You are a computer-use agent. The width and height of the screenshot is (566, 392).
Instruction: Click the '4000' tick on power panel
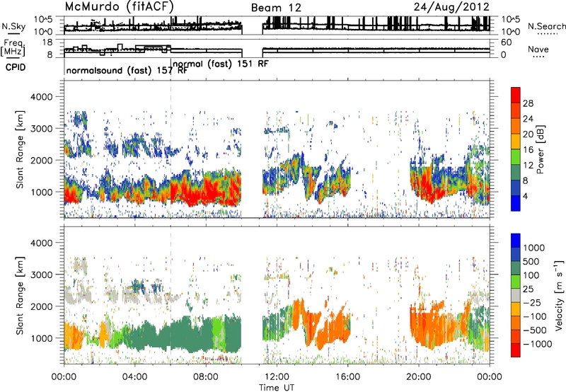tap(43, 97)
